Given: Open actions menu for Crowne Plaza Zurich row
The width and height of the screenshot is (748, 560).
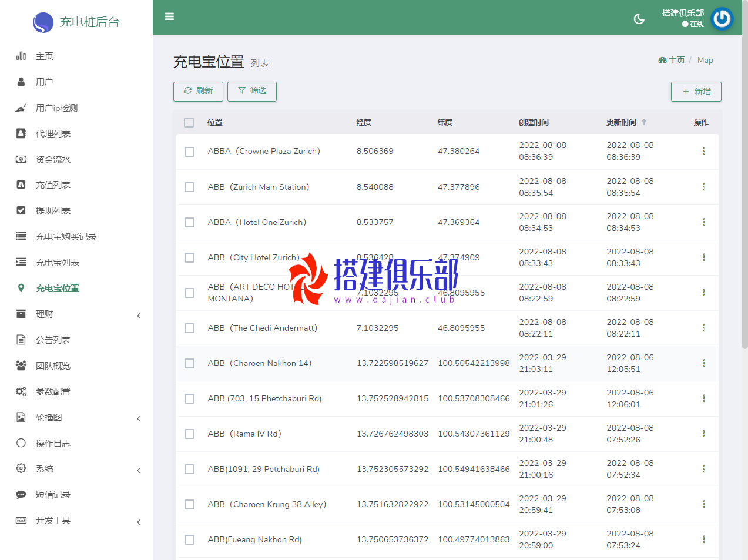Looking at the screenshot, I should (704, 151).
